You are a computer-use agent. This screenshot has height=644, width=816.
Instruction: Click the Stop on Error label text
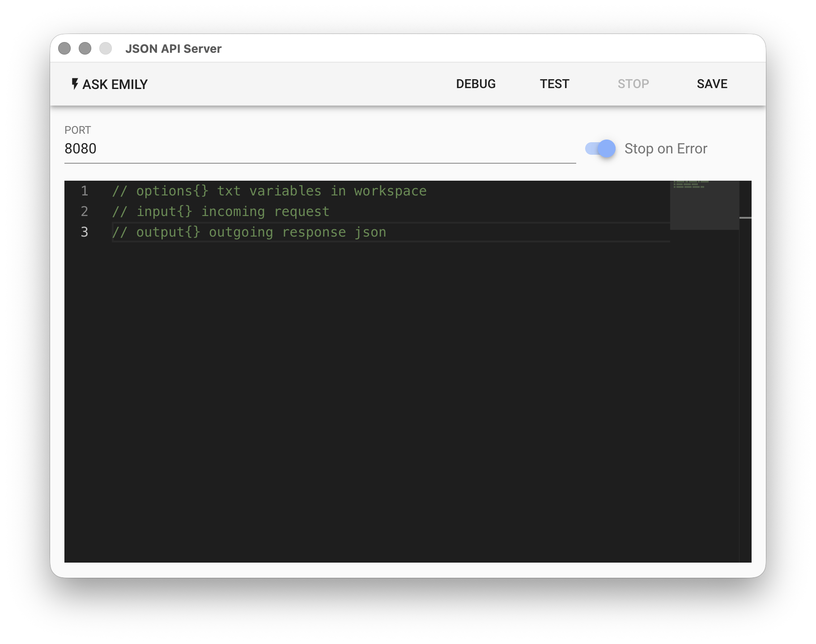pos(666,148)
